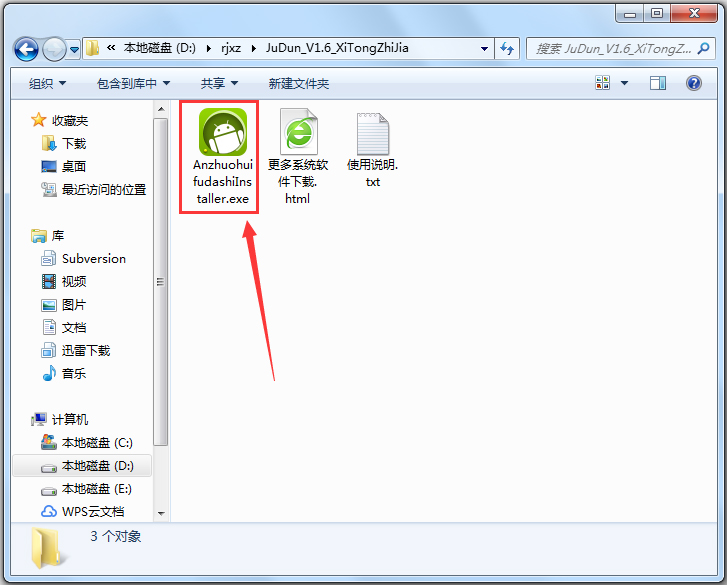Click rjxz in address path

[231, 48]
